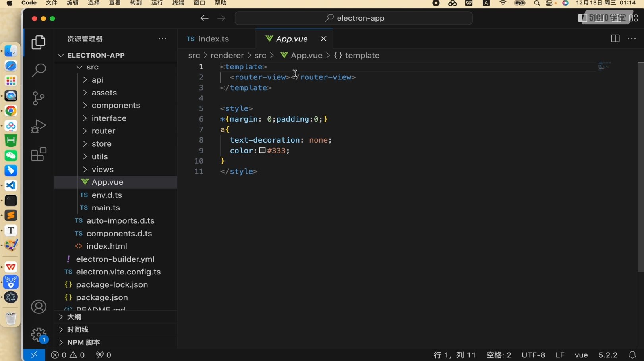Open the Search view icon
Viewport: 644px width, 361px height.
39,70
